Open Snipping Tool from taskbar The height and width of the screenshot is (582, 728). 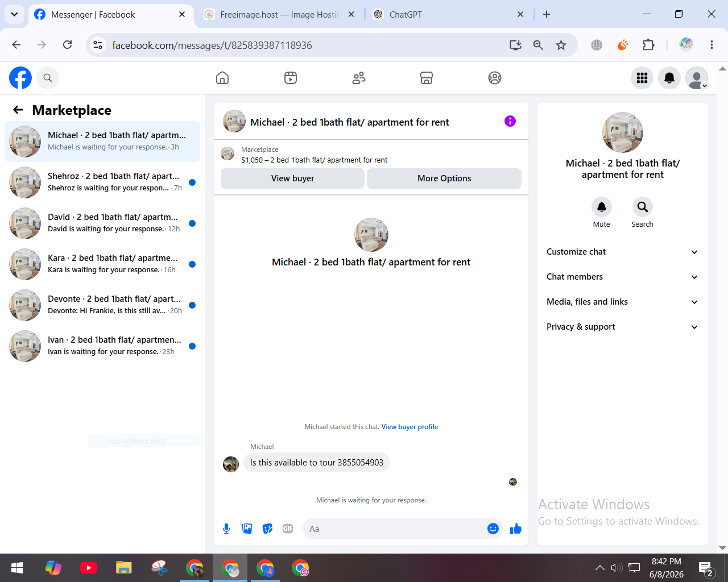coord(159,568)
